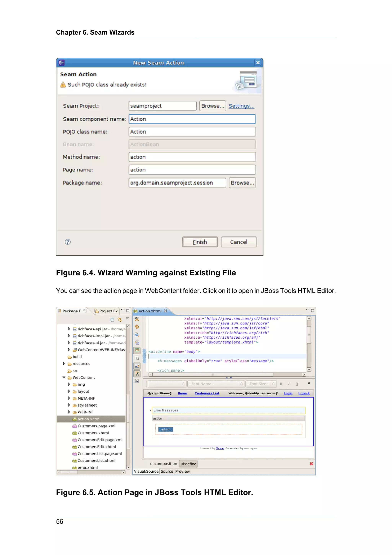Click the Link with Editor icon
Viewport: 392px width, 555px height.
(x=120, y=319)
